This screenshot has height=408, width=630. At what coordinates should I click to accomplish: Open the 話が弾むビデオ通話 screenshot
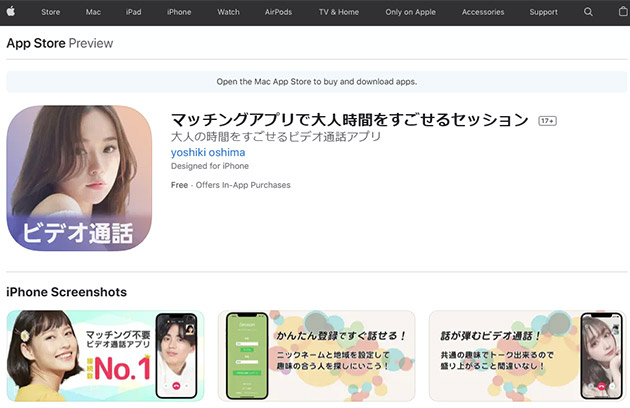pyautogui.click(x=528, y=356)
